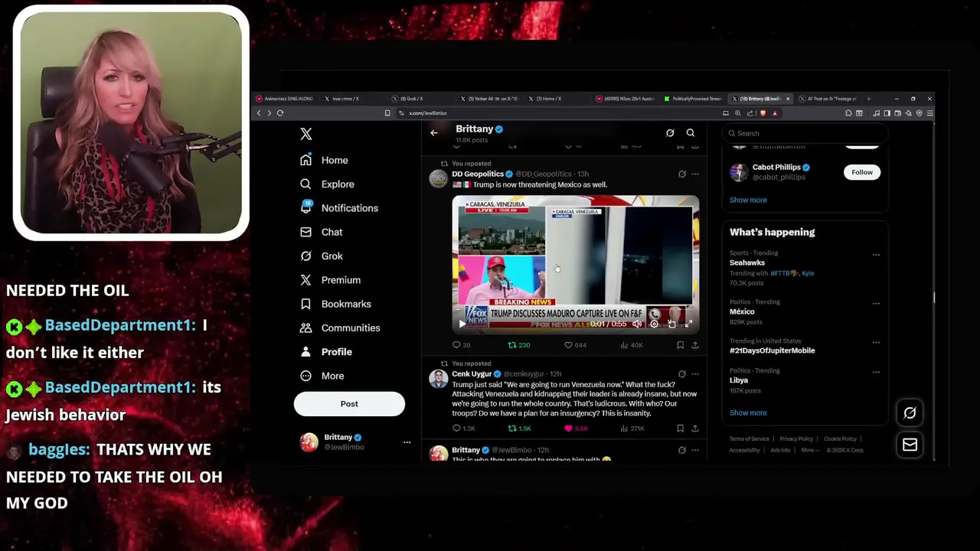The height and width of the screenshot is (551, 980).
Task: Go to Home in X sidebar
Action: [x=325, y=160]
